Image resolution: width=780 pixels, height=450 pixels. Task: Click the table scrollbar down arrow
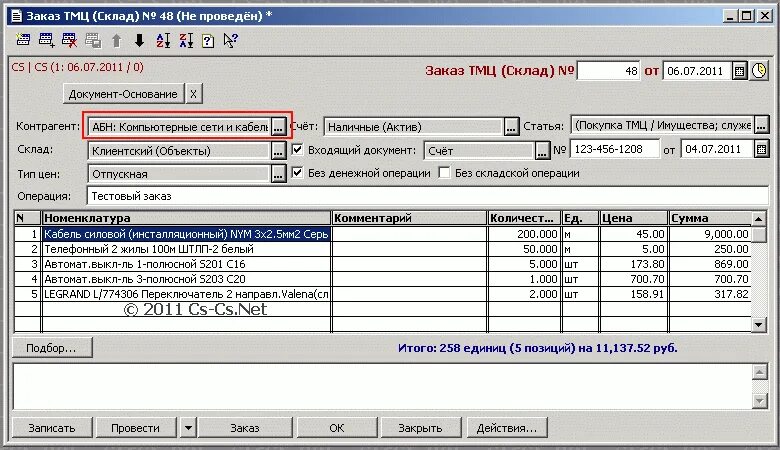(759, 325)
